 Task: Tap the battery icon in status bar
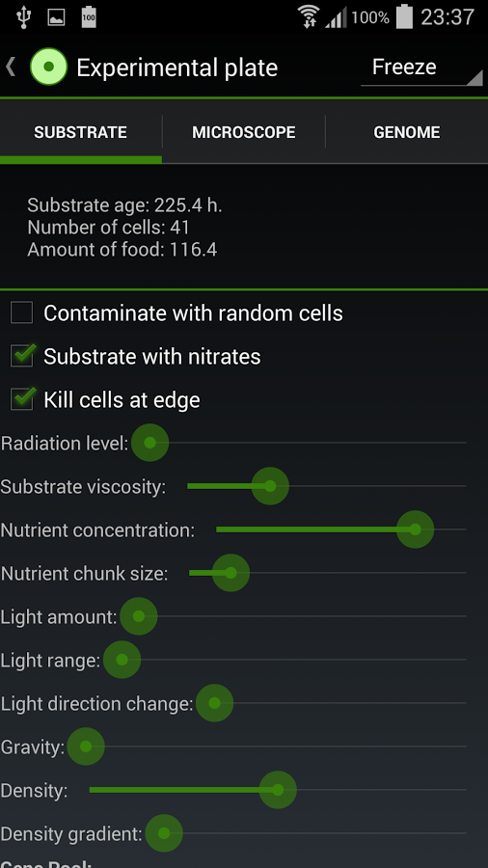tap(404, 16)
